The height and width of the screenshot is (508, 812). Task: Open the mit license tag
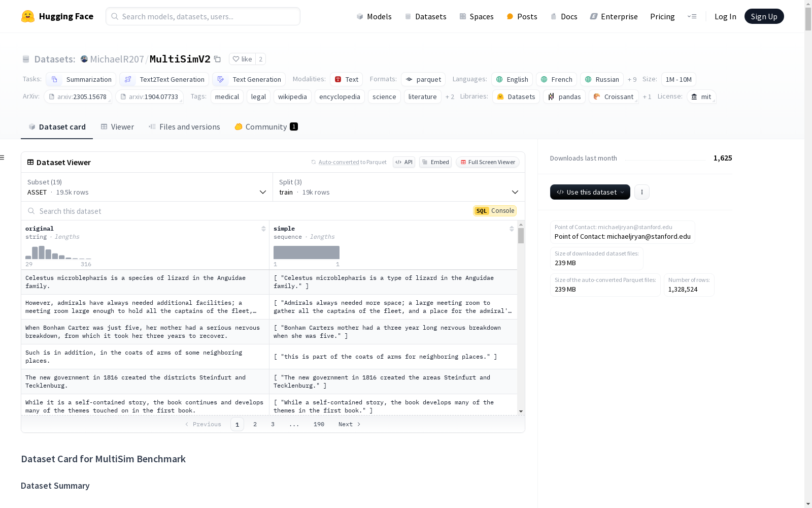click(x=701, y=97)
